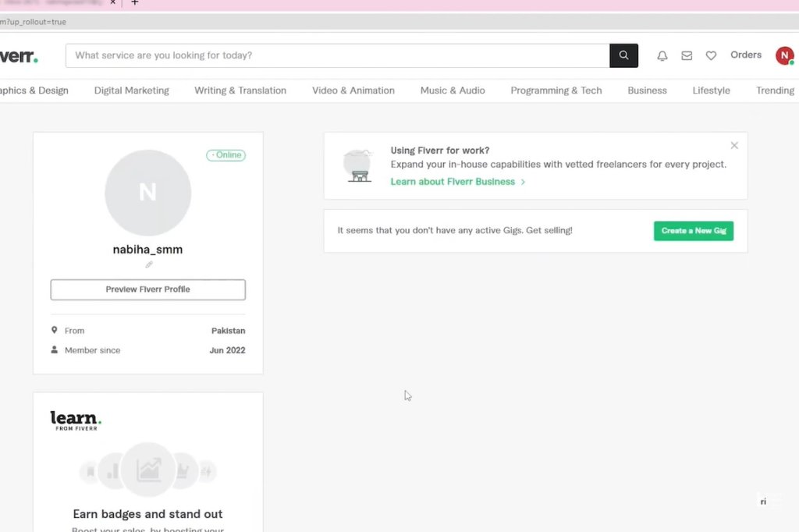This screenshot has width=799, height=532.
Task: Click the member since person icon
Action: click(53, 349)
